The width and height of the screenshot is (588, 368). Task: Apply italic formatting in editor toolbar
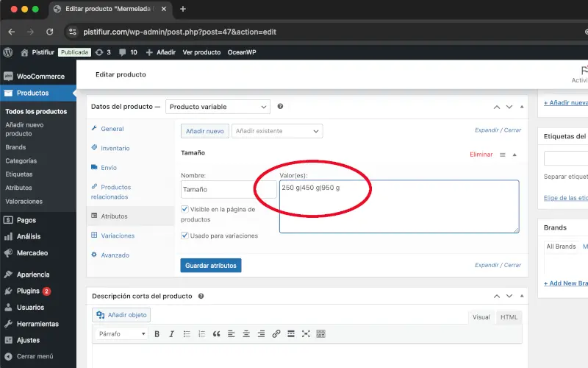tap(171, 334)
